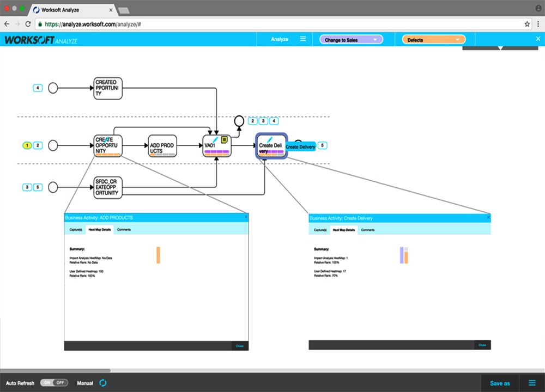545x392 pixels.
Task: Select the SFDC_CREATEOPPORTUNITY node
Action: pos(108,187)
